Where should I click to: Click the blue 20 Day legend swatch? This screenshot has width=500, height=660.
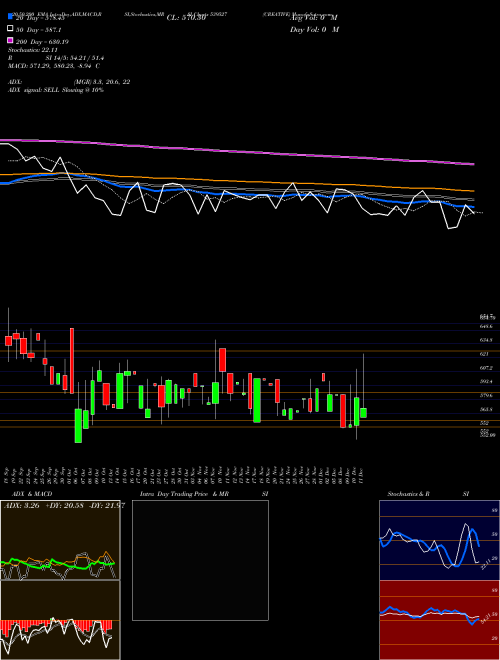(11, 17)
